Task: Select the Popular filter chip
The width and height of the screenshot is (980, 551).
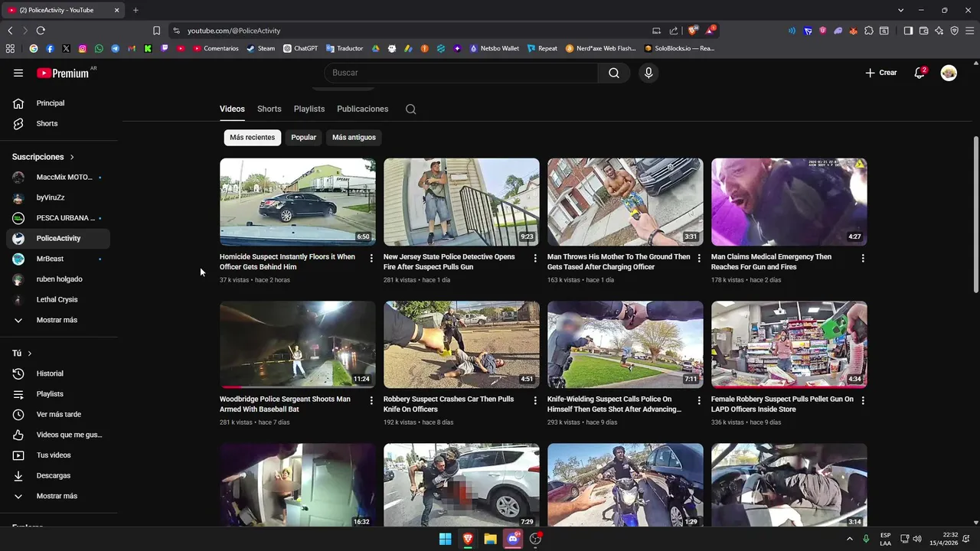Action: 303,137
